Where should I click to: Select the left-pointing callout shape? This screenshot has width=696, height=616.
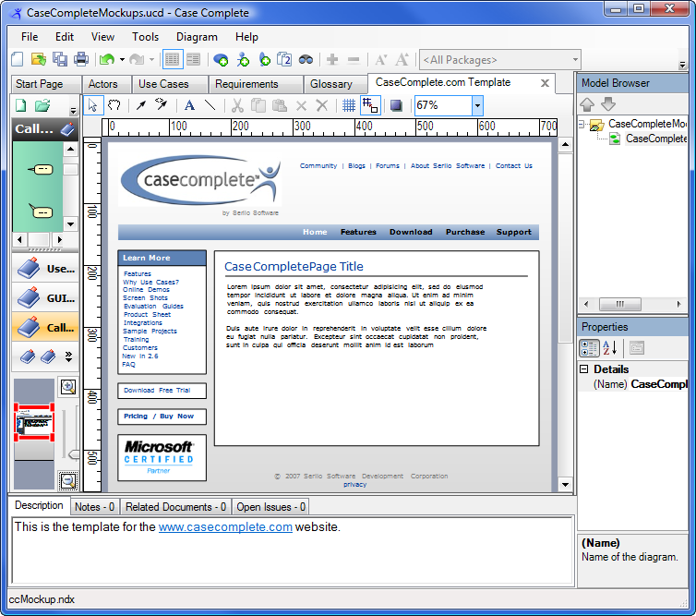[x=41, y=169]
